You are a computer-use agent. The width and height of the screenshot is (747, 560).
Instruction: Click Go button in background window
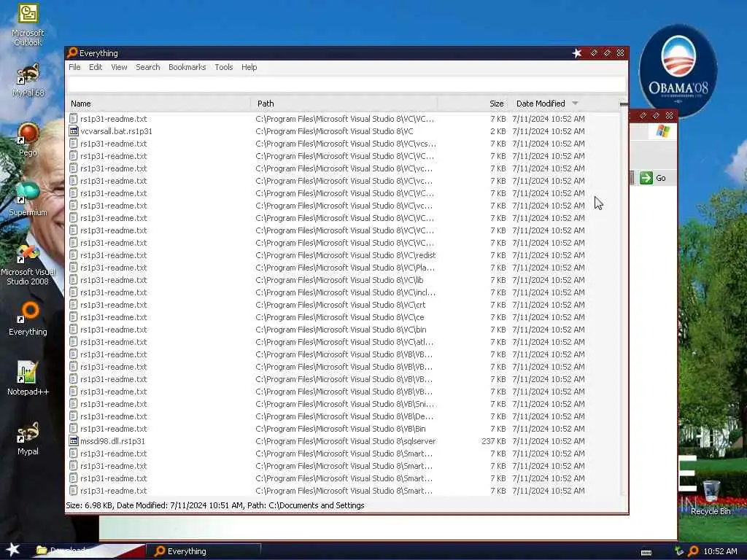(653, 178)
